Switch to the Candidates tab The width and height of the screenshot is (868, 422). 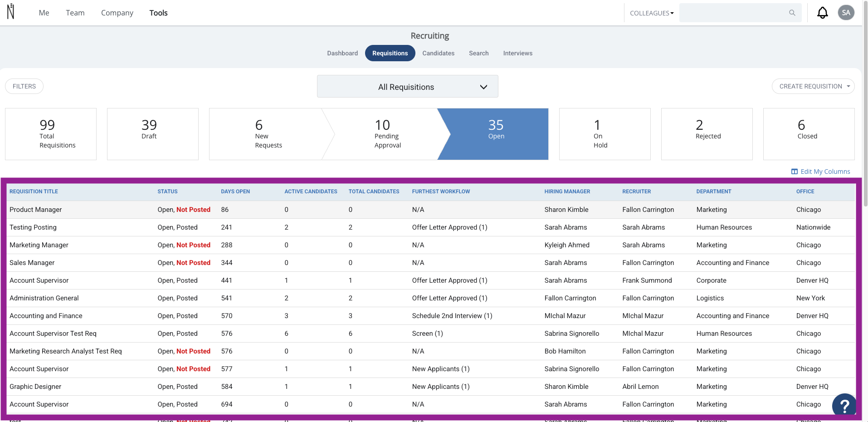click(438, 53)
